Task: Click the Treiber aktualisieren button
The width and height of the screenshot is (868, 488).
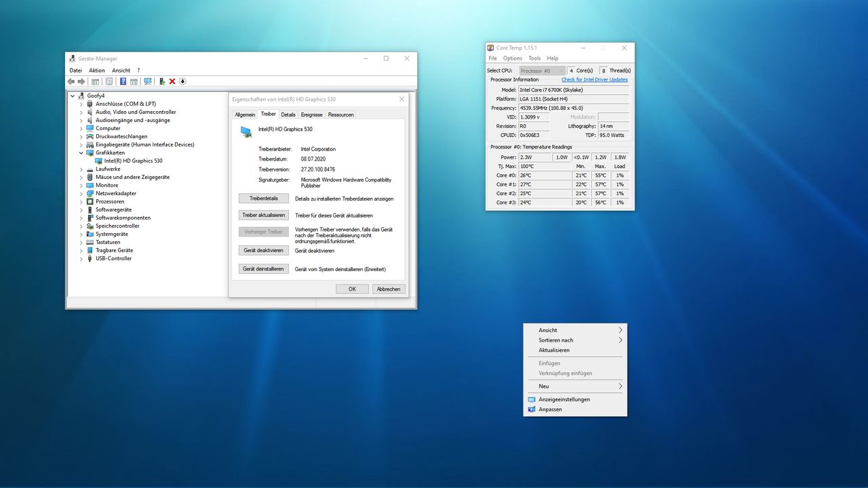Action: click(264, 215)
